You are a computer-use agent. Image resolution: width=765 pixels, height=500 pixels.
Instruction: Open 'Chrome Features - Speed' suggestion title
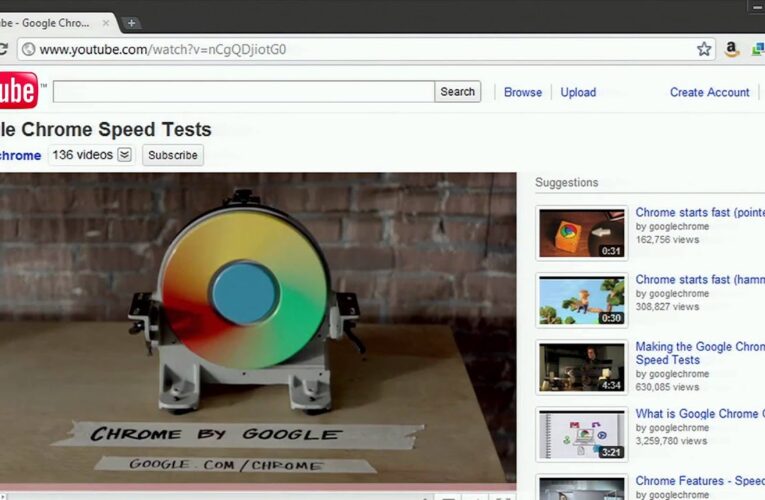[700, 480]
